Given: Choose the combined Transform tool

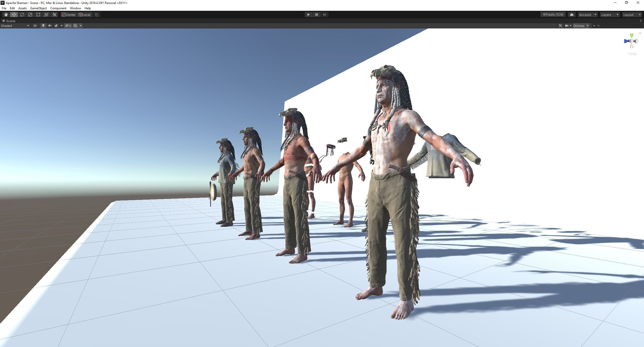Looking at the screenshot, I should 46,15.
